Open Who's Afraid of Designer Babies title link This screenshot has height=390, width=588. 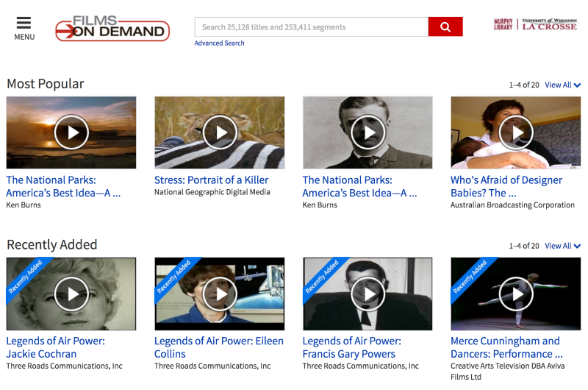[506, 187]
